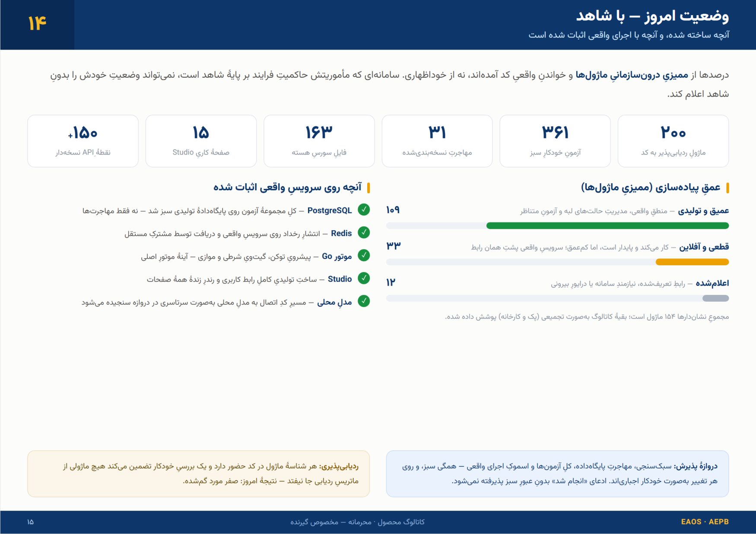Image resolution: width=756 pixels, height=534 pixels.
Task: Click the green progress bar under عمیق و تولیدی
Action: [607, 225]
